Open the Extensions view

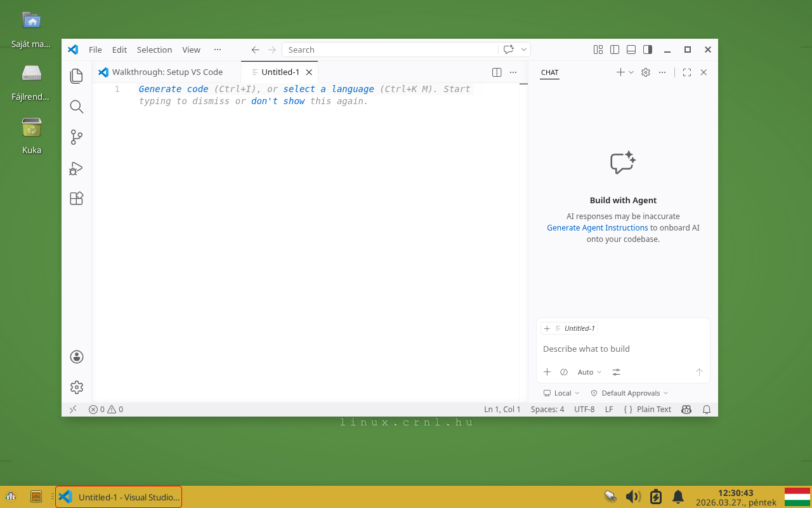click(76, 198)
